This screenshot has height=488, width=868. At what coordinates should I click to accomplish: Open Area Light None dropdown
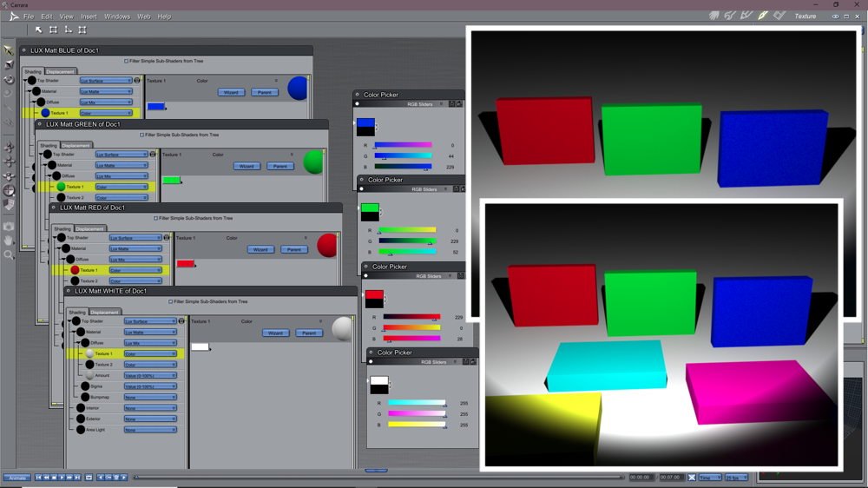(150, 430)
